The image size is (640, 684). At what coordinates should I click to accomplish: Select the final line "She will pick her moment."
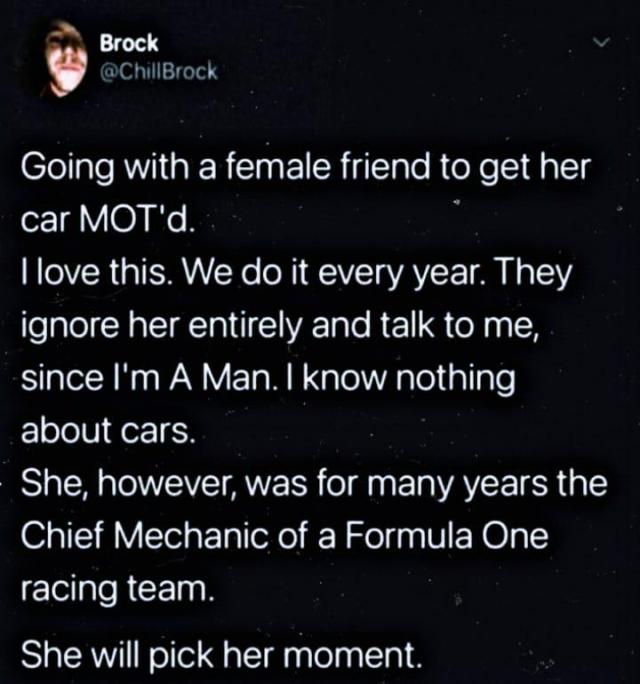pos(222,656)
